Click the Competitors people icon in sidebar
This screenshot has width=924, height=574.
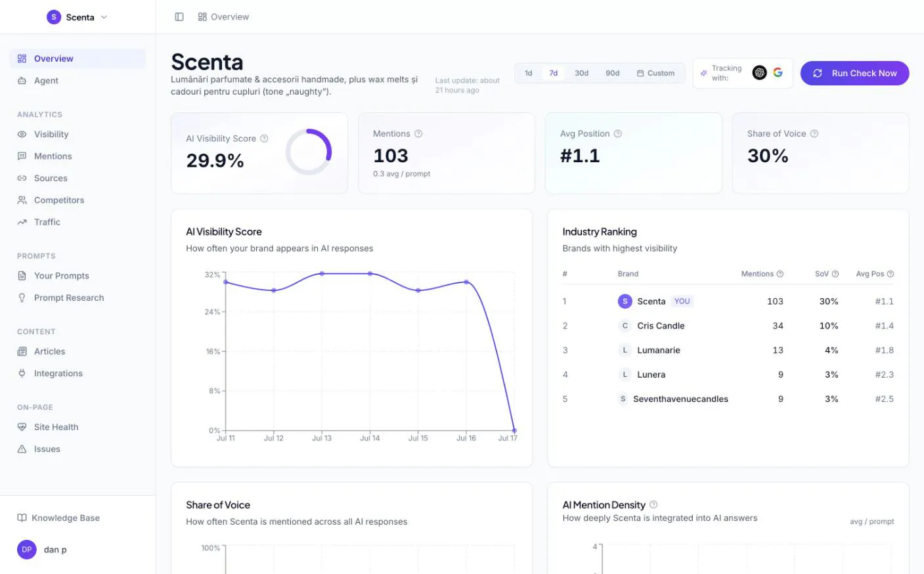[22, 200]
